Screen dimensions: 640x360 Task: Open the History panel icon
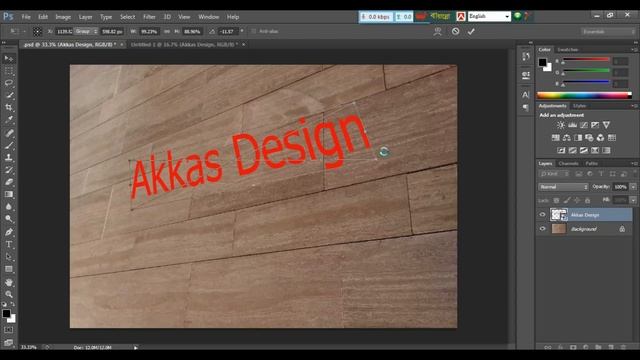pyautogui.click(x=526, y=56)
